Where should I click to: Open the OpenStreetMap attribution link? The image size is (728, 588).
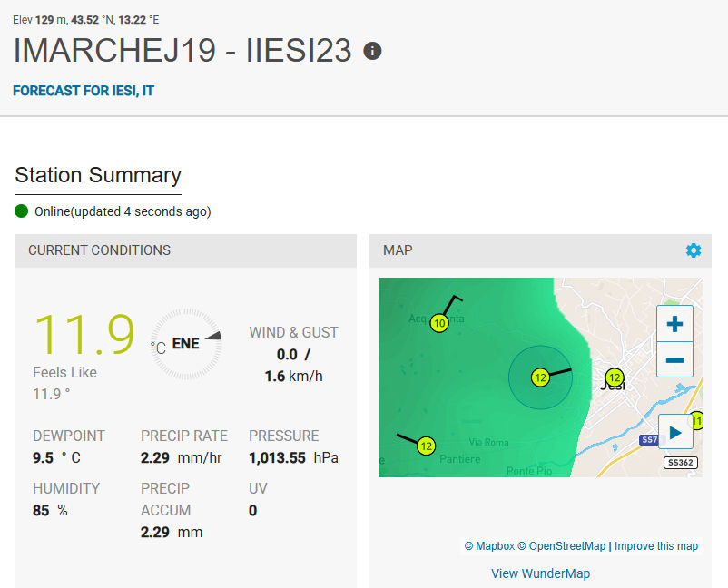click(x=567, y=546)
